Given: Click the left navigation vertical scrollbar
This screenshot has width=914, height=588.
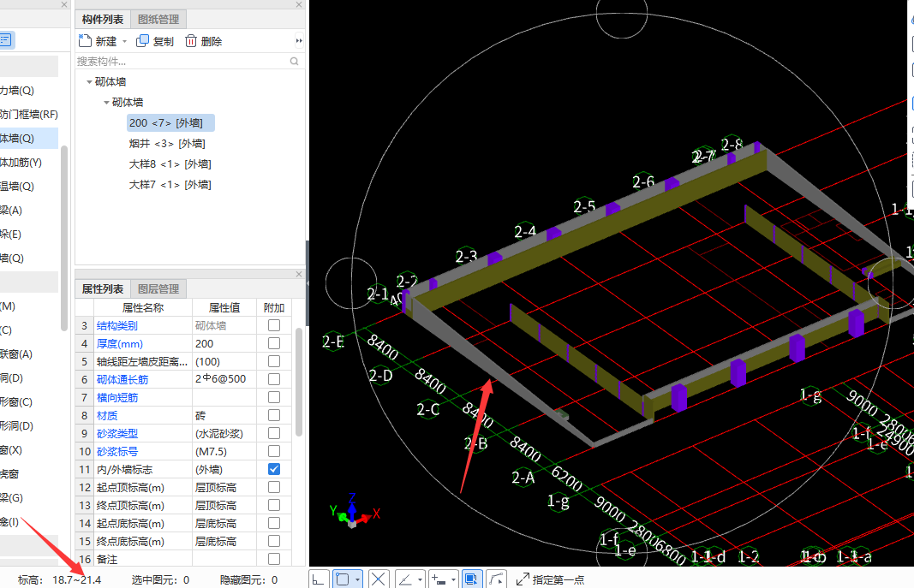Looking at the screenshot, I should [64, 239].
